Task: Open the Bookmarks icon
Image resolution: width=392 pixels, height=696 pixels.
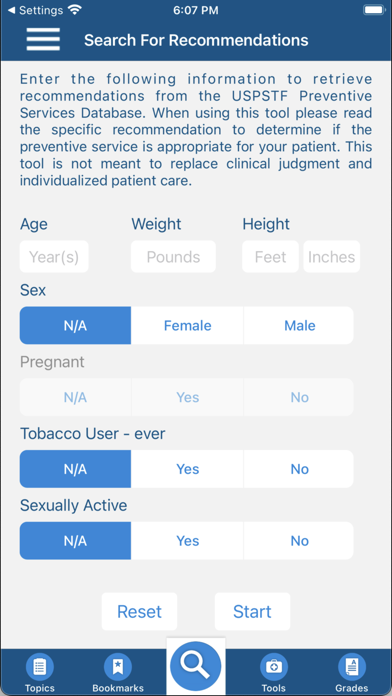Action: tap(118, 666)
